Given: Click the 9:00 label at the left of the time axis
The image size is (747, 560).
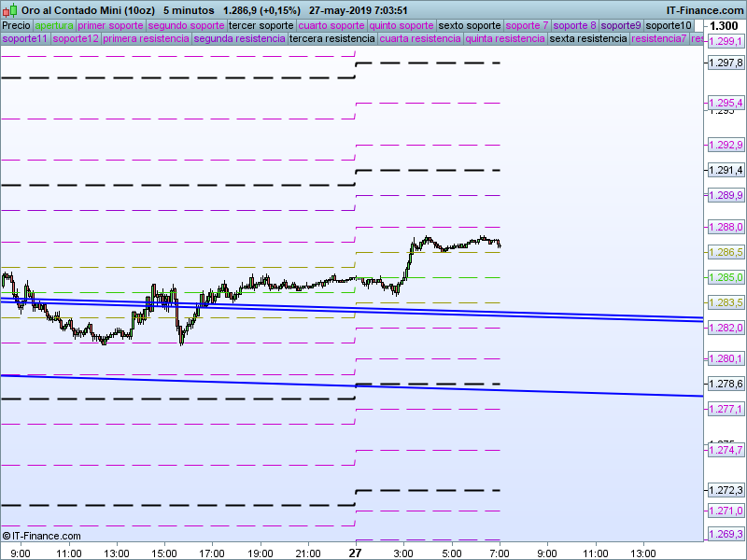Looking at the screenshot, I should tap(21, 553).
